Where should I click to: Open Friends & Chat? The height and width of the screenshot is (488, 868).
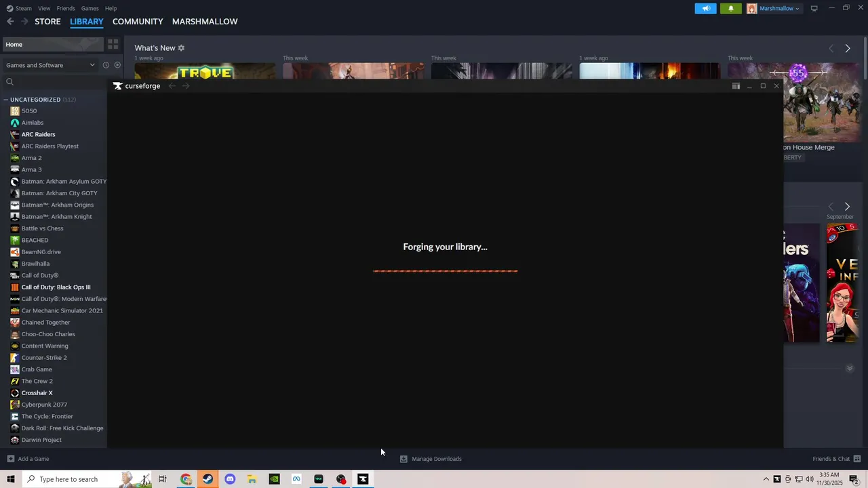pyautogui.click(x=837, y=459)
